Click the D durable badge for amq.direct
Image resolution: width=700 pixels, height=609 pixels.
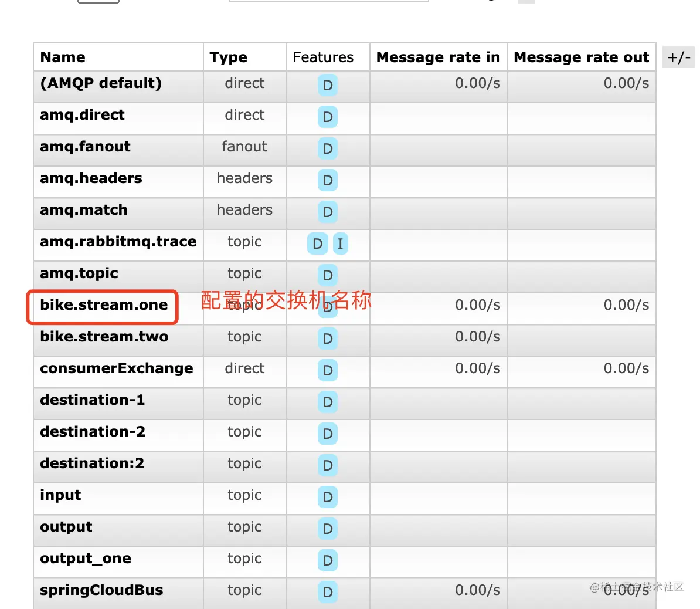(x=327, y=117)
